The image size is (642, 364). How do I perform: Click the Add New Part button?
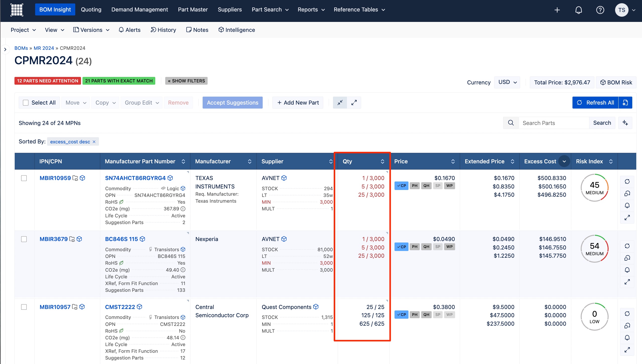(298, 103)
